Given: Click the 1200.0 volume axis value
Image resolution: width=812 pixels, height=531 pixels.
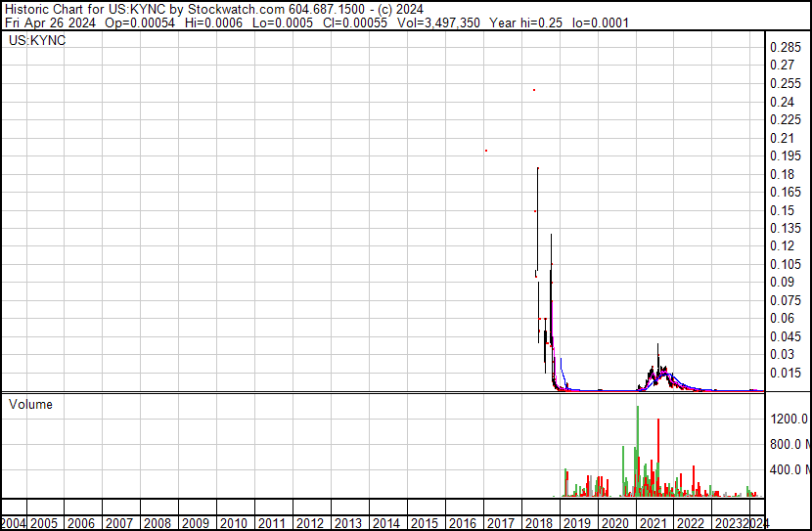Looking at the screenshot, I should [789, 419].
